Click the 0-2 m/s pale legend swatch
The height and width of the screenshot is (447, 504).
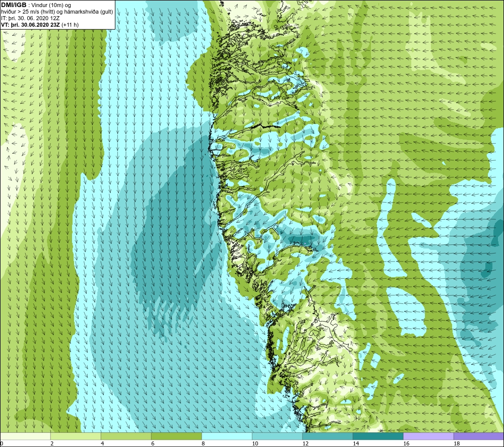[x=25, y=436]
